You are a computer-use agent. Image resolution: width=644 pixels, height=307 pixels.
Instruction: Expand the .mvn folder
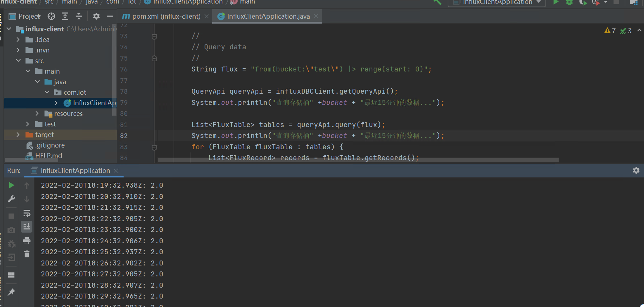pos(18,50)
